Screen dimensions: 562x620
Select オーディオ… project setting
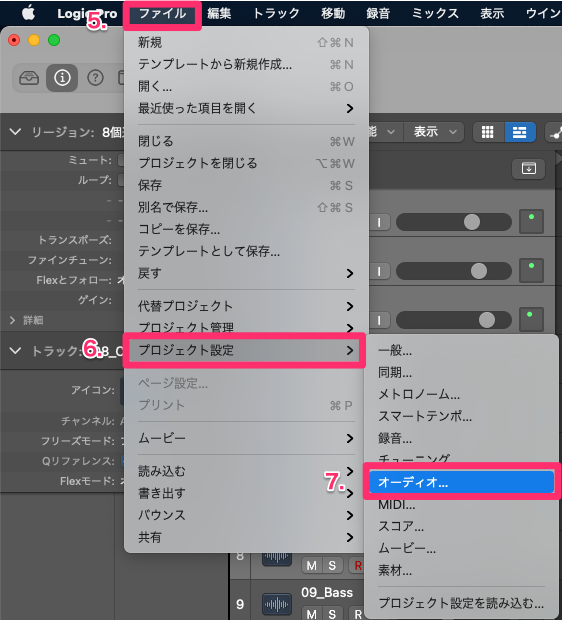coord(461,482)
